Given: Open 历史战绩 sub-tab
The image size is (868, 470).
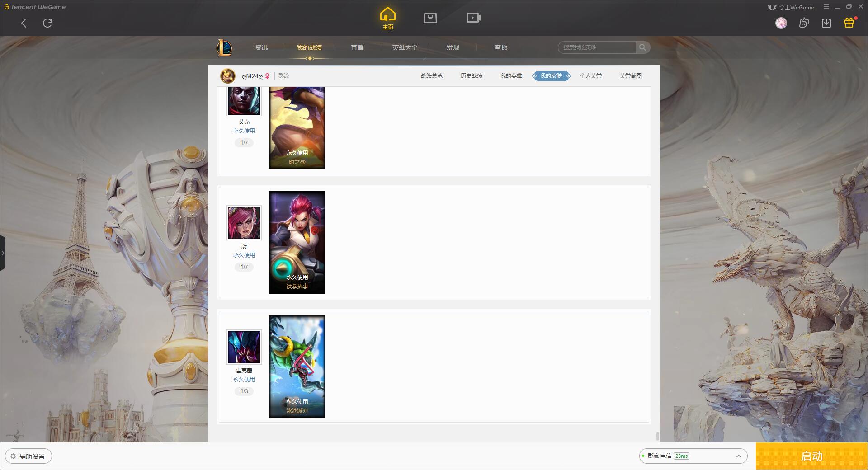Looking at the screenshot, I should point(472,76).
